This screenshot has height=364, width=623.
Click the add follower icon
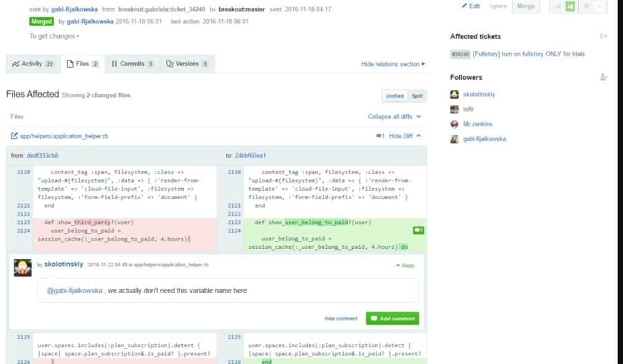click(x=602, y=77)
